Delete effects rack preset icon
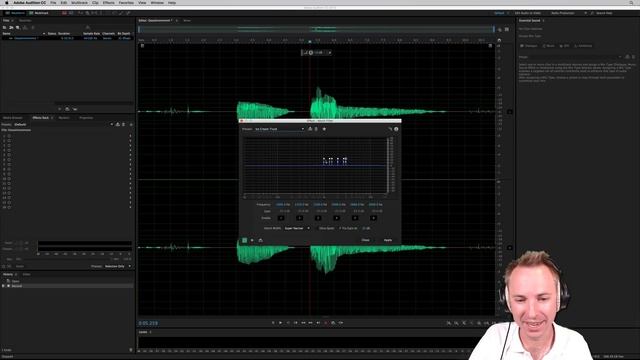640x360 pixels. click(124, 124)
